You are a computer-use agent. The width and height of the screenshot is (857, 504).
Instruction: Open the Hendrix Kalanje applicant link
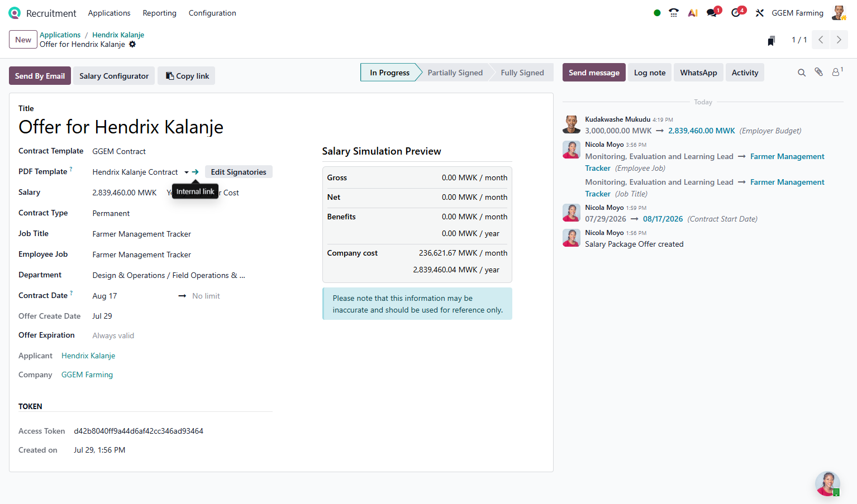point(88,356)
